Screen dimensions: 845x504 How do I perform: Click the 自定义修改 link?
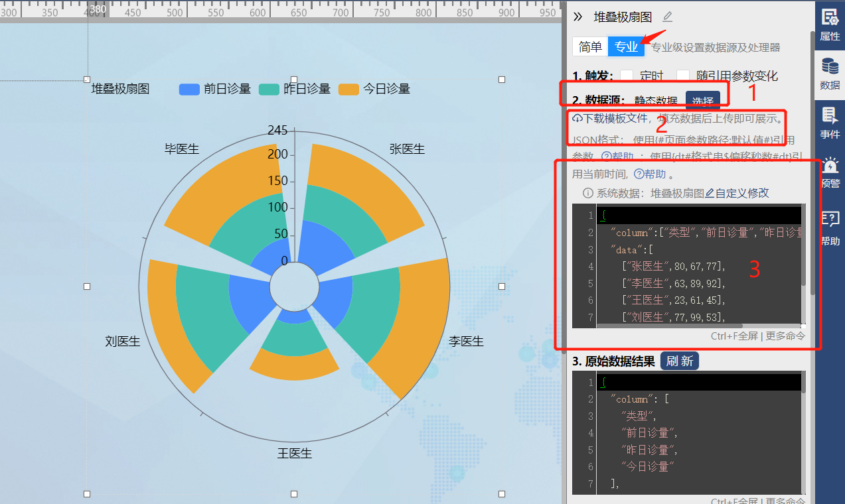pyautogui.click(x=737, y=193)
